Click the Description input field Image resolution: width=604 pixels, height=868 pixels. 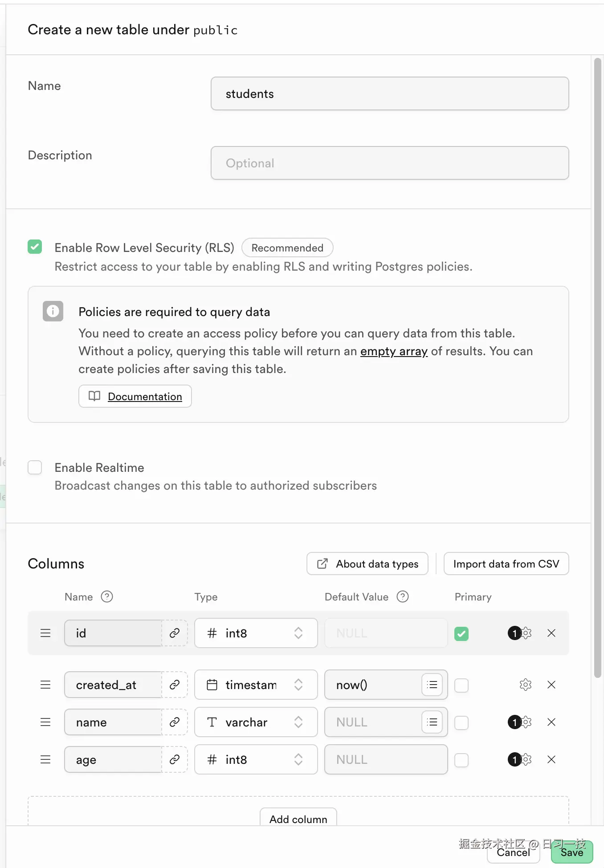pos(390,163)
